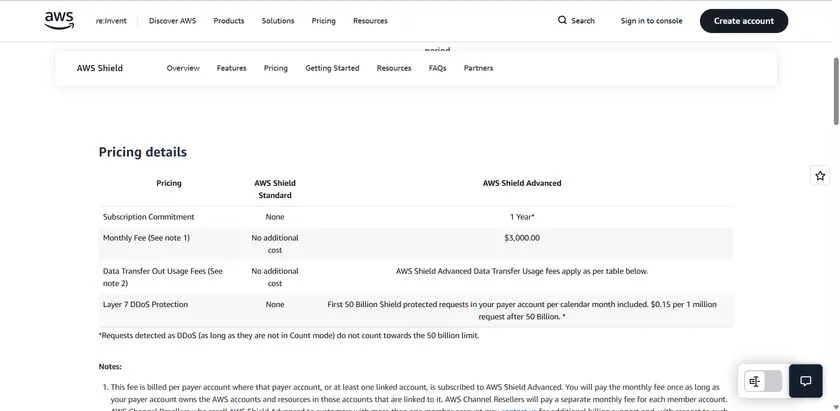The image size is (840, 411).
Task: Click the DDoS Count mode footnote text
Action: pos(289,336)
